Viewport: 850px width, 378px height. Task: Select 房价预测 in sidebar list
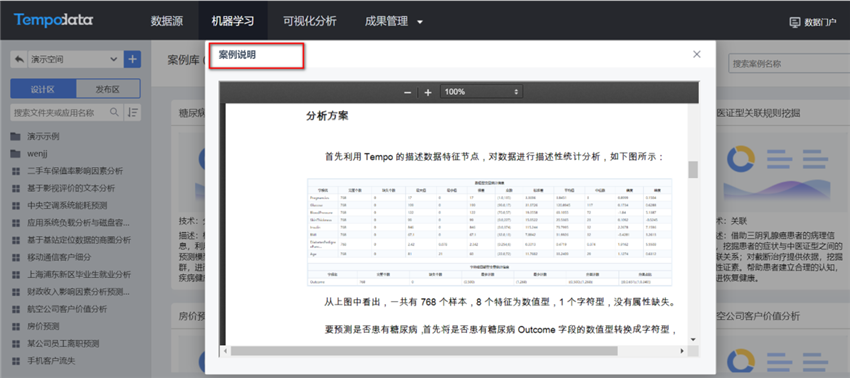pyautogui.click(x=43, y=326)
